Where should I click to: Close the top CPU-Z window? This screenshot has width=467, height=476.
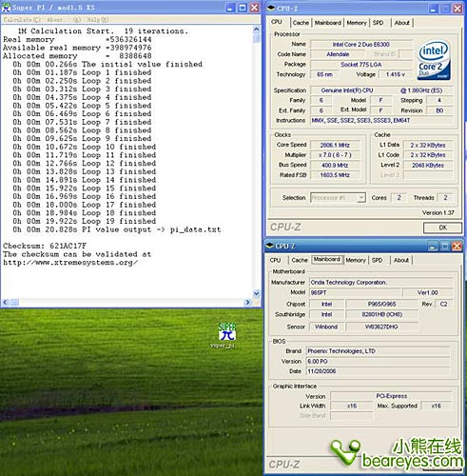point(457,9)
